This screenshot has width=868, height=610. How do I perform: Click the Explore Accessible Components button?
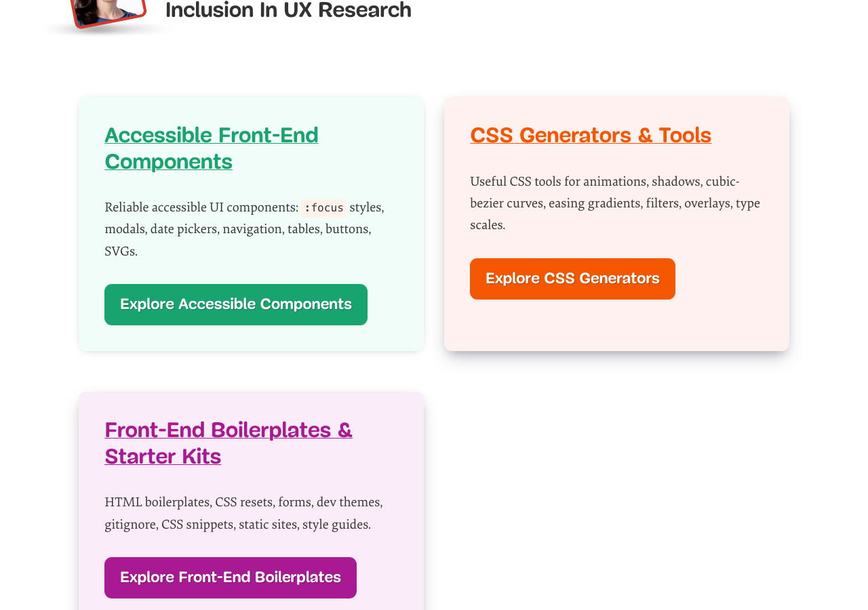click(x=236, y=304)
